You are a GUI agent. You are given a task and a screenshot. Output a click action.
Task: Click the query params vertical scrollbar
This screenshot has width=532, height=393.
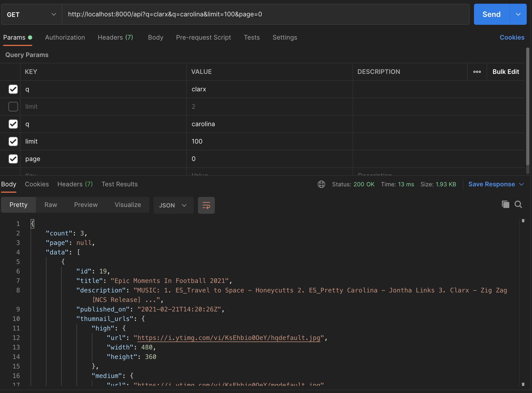(x=528, y=106)
